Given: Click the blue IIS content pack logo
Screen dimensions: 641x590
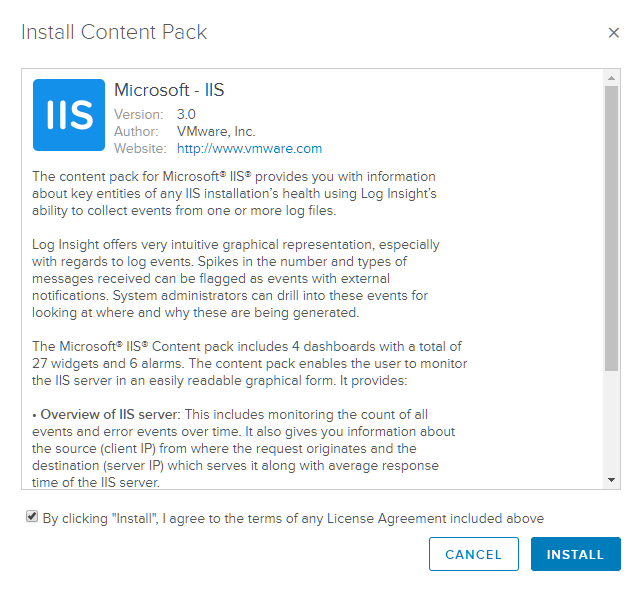Looking at the screenshot, I should click(69, 115).
